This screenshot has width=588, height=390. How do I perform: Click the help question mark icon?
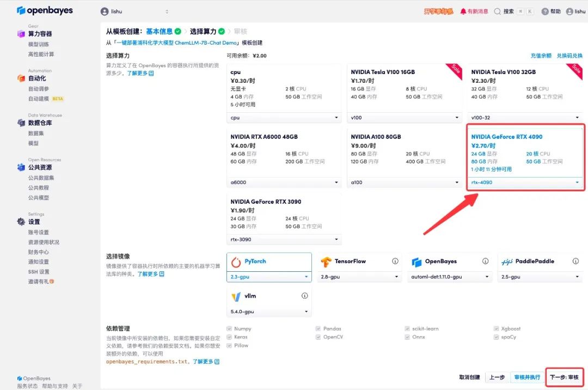[545, 11]
